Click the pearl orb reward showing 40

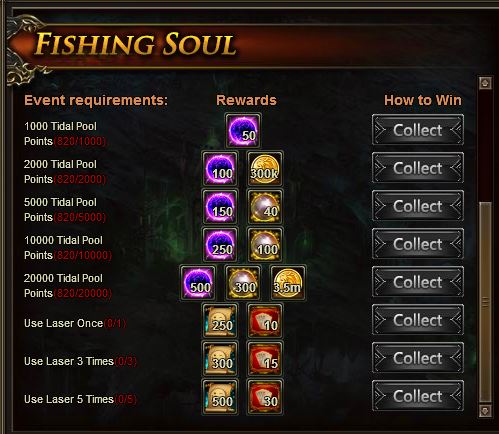(x=265, y=206)
